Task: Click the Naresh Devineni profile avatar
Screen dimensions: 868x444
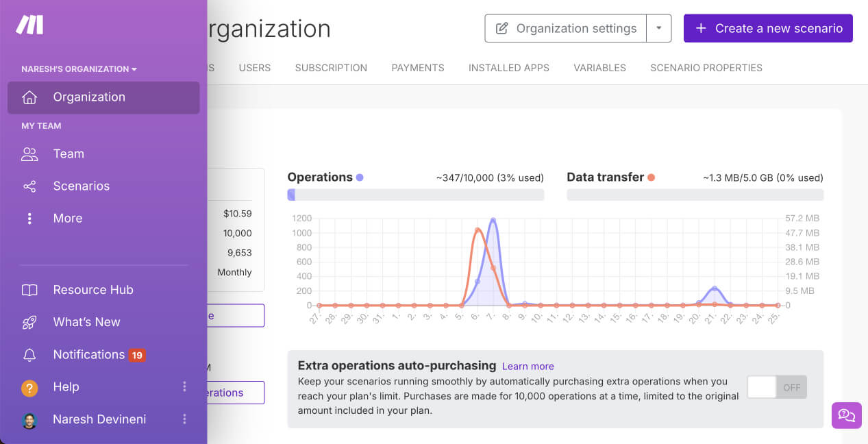Action: coord(29,419)
